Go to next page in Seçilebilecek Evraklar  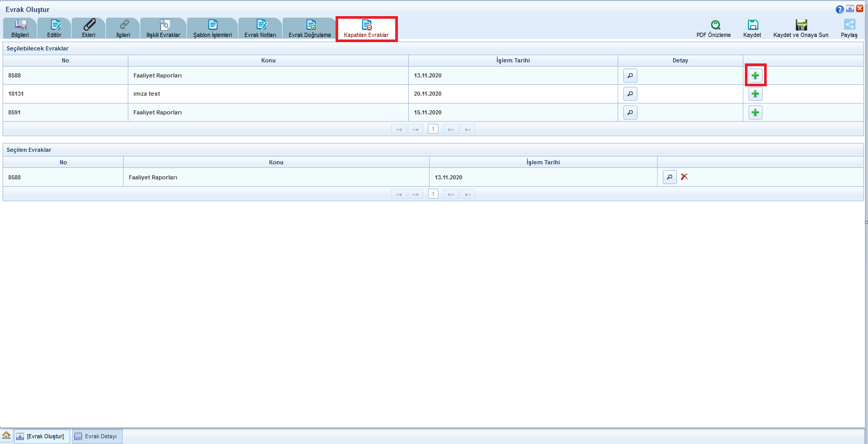[450, 129]
